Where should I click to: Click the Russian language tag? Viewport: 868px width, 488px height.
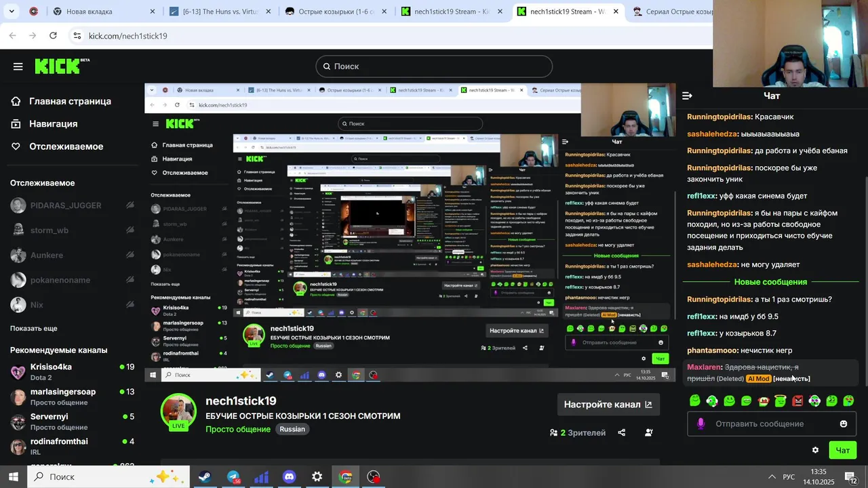click(292, 429)
